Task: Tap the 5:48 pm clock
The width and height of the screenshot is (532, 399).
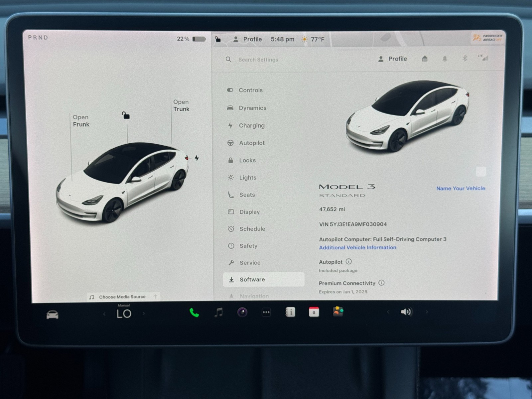Action: click(282, 39)
